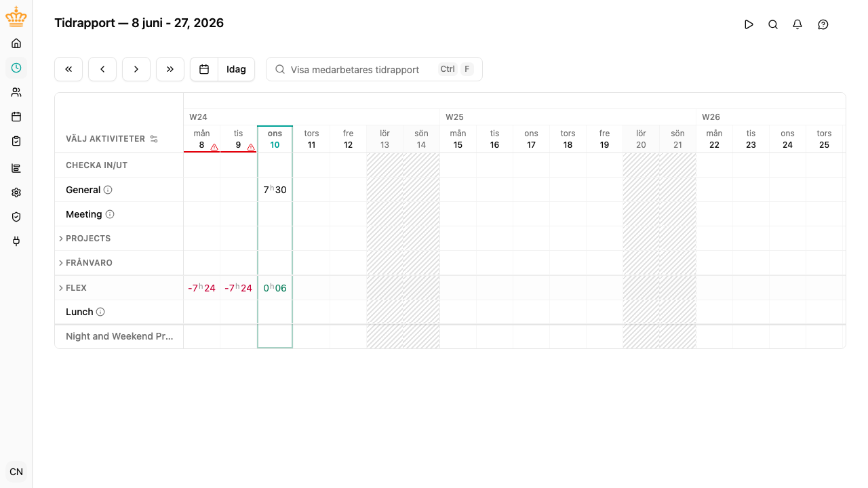Open the notifications bell
The image size is (868, 488).
[797, 24]
